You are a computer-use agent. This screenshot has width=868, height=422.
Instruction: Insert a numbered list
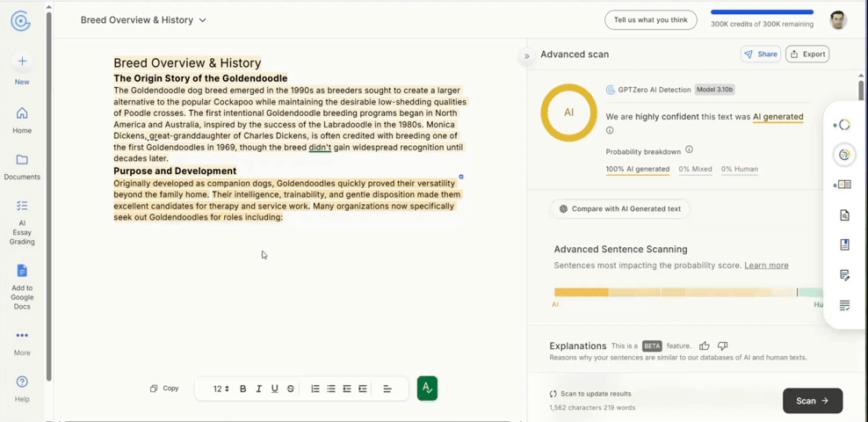click(315, 389)
